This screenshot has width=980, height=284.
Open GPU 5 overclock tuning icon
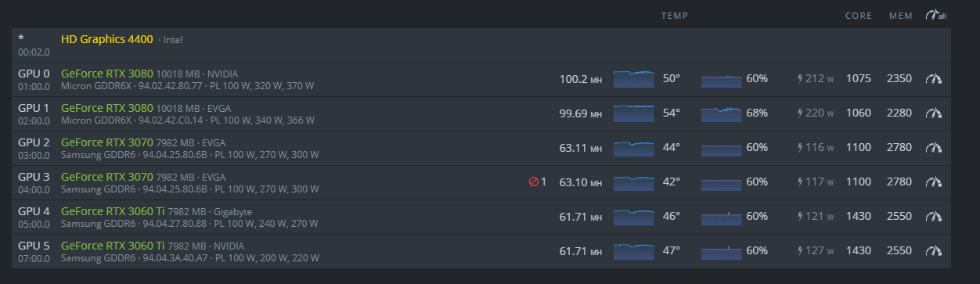933,251
